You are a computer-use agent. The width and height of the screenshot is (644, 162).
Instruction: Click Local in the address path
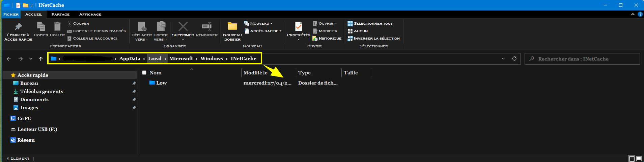(155, 59)
